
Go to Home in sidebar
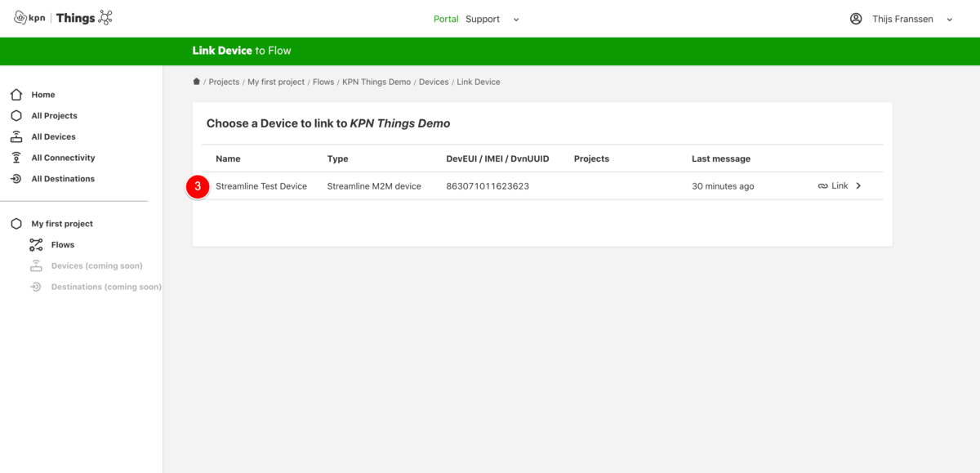[x=43, y=95]
